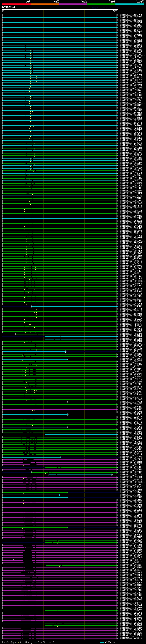This screenshot has width=146, height=644.
Task: Select hit label UniRef100_A3BWK8
Action: [131, 118]
